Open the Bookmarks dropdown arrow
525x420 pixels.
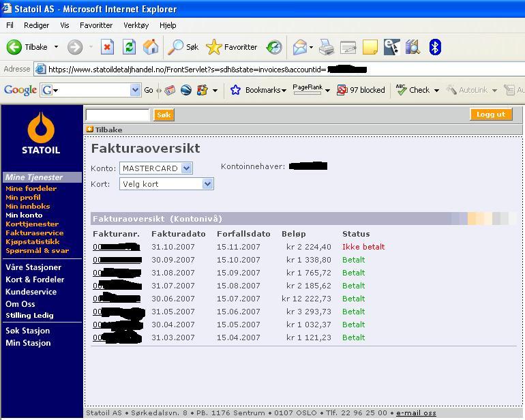[284, 90]
